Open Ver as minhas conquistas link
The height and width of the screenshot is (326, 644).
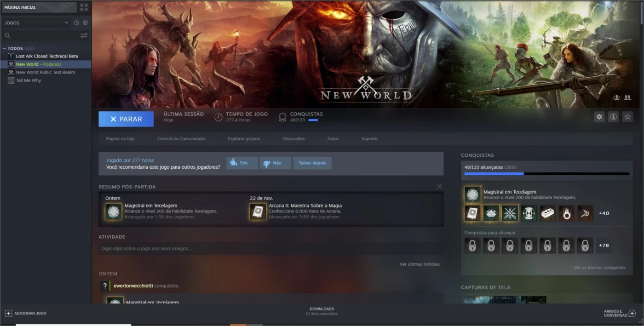coord(599,268)
